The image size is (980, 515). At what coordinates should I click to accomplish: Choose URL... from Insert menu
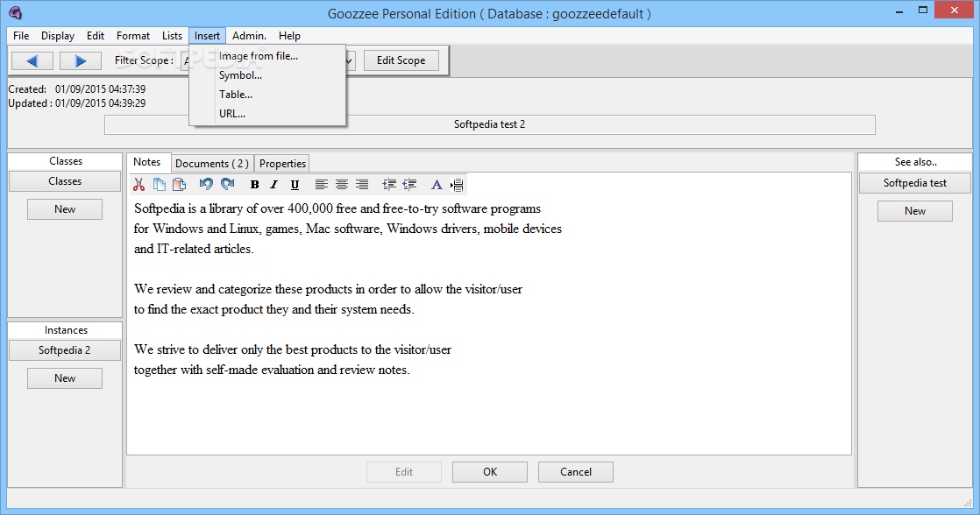point(267,114)
